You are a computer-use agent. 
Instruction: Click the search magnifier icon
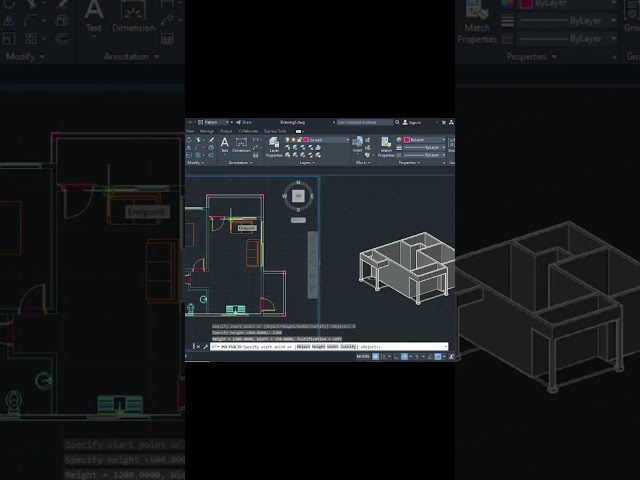tap(397, 122)
